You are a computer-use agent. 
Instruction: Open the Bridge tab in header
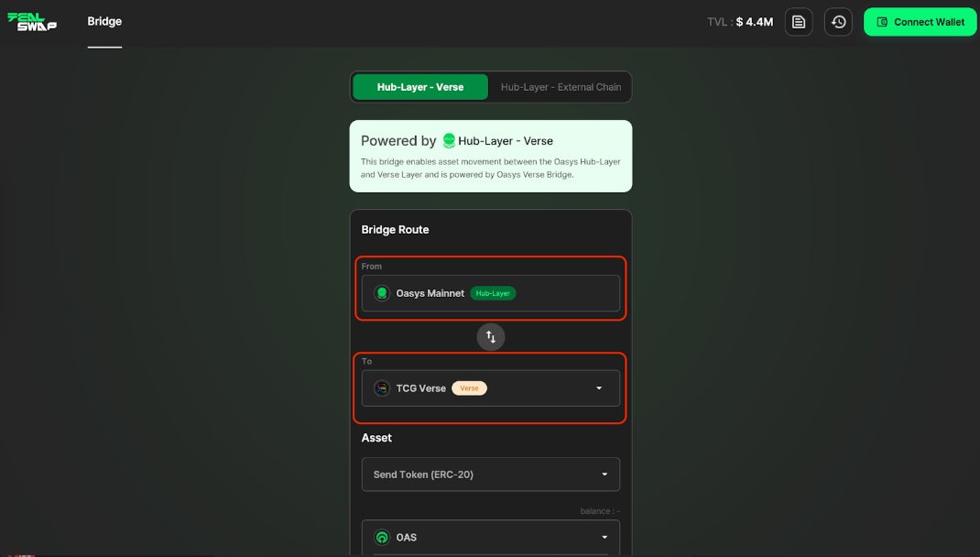click(x=104, y=21)
